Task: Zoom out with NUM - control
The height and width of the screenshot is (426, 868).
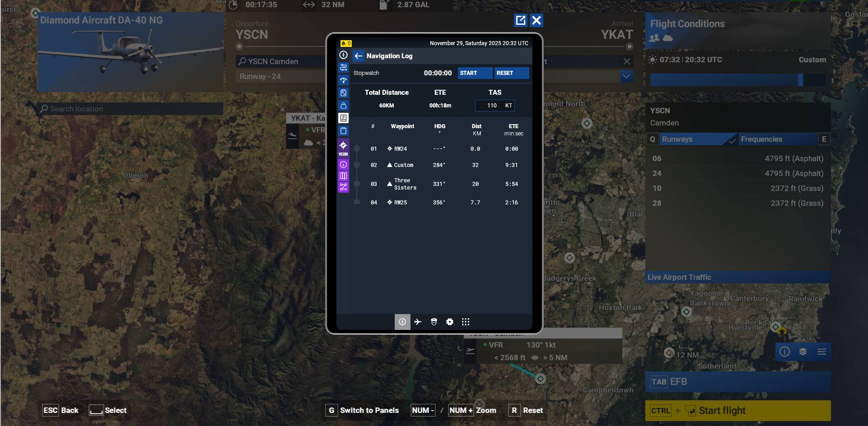Action: [x=423, y=410]
